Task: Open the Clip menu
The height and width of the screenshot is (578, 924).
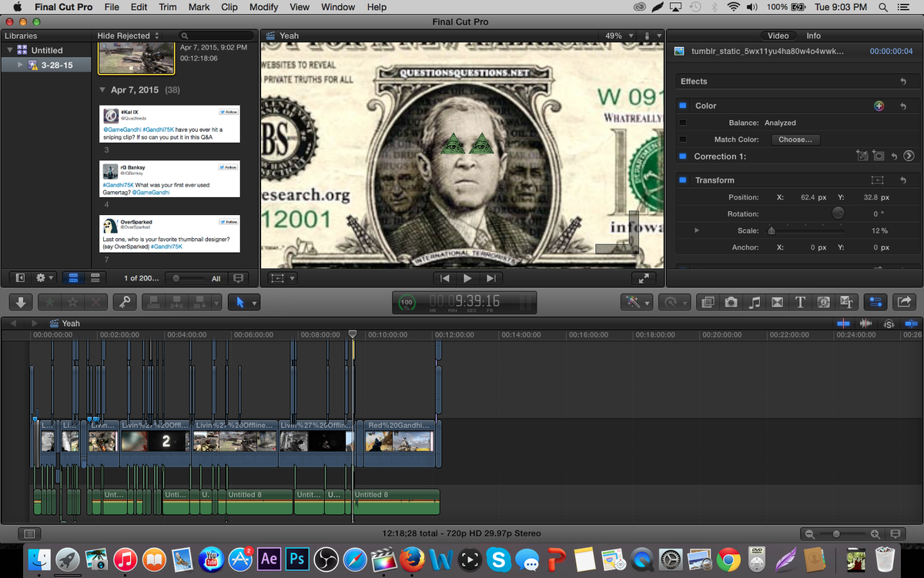Action: (229, 7)
